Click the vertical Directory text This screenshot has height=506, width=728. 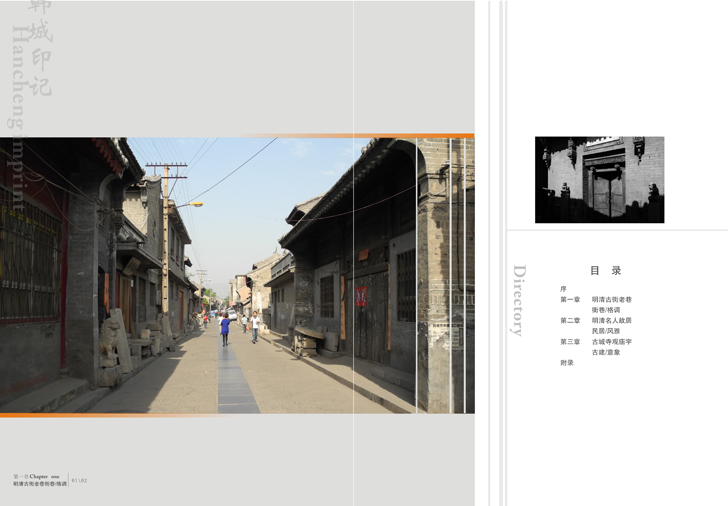[x=519, y=300]
